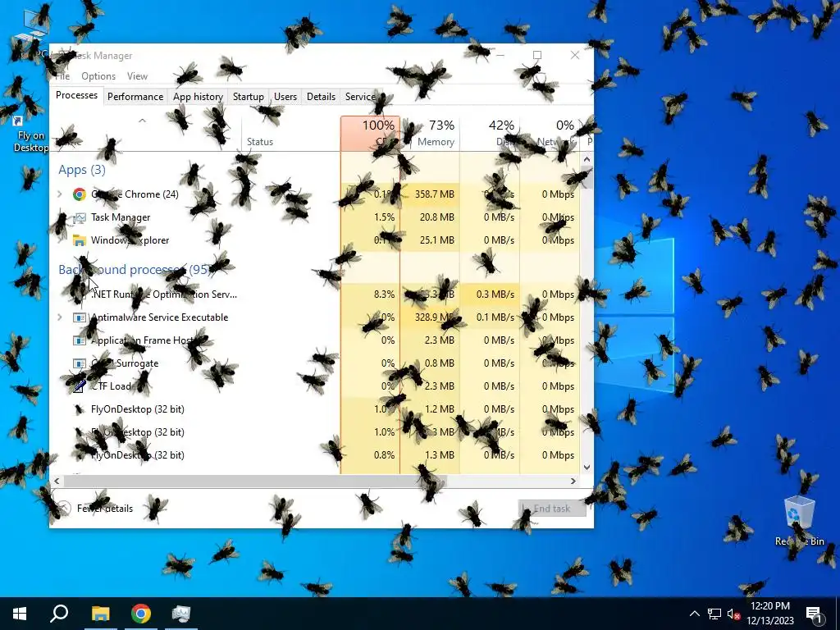Screen dimensions: 840x630
Task: Select the This PC desktop icon
Action: pos(32,33)
